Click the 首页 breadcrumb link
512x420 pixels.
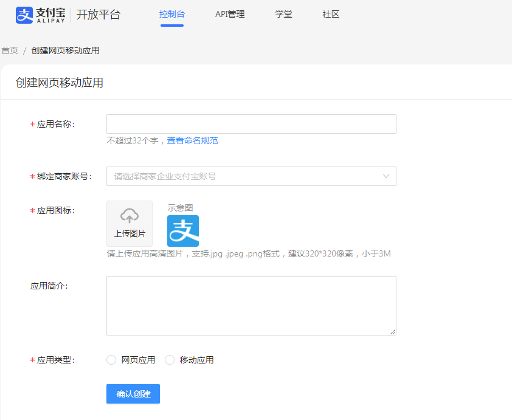[x=10, y=50]
